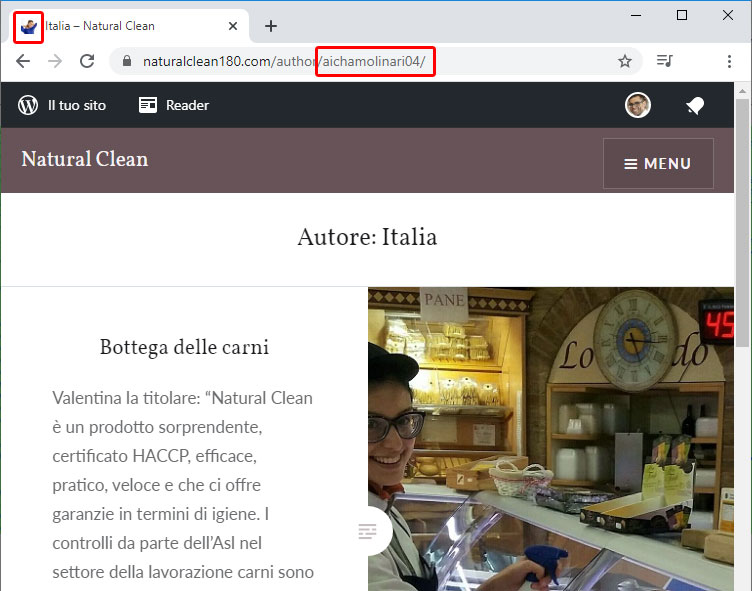Bookmark page with the star icon
The image size is (752, 591).
(624, 61)
